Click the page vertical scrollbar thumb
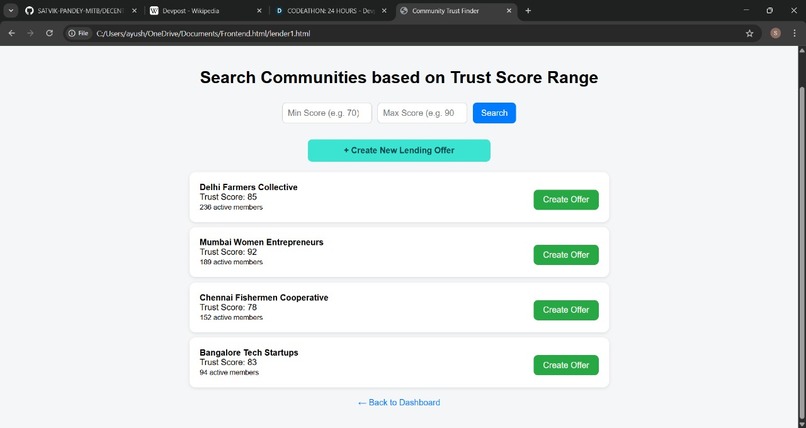Screen dimensions: 806x428 [x=802, y=252]
